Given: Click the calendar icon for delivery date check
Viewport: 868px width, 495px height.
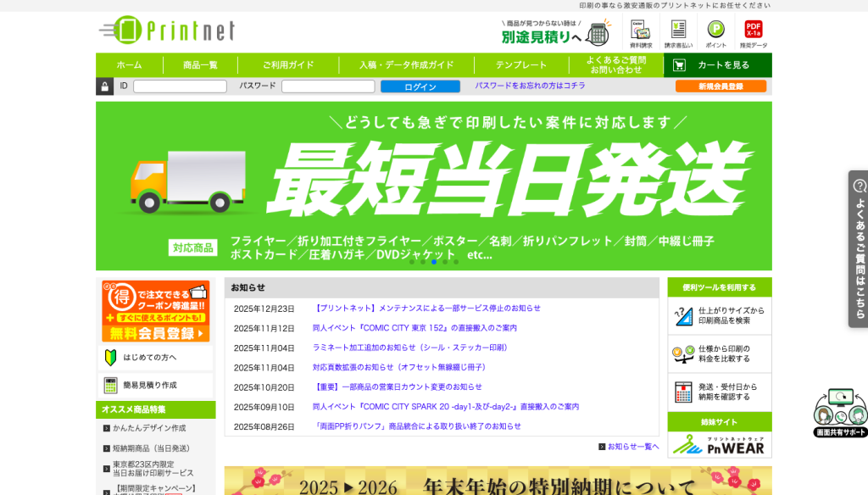Looking at the screenshot, I should point(683,392).
